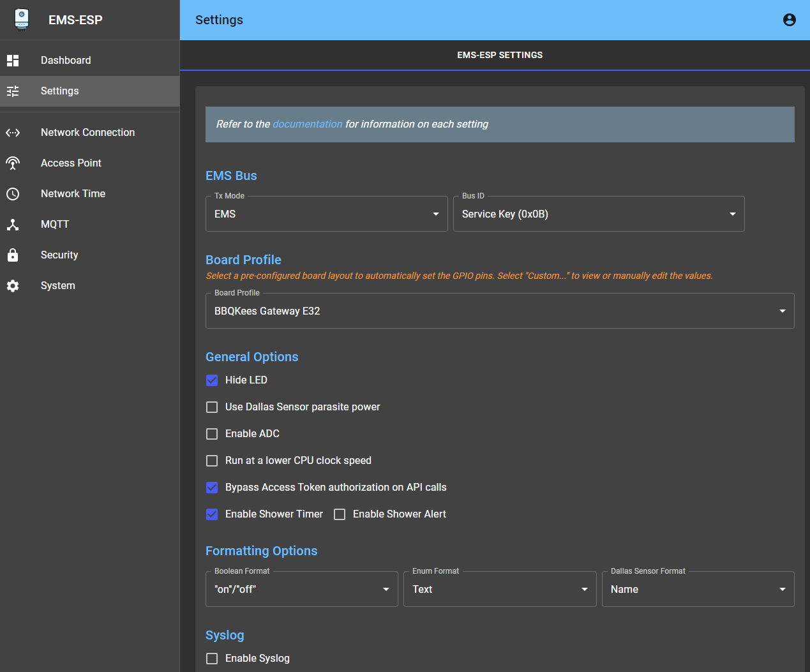Expand the Boolean Format dropdown
Viewport: 810px width, 672px height.
[x=301, y=589]
